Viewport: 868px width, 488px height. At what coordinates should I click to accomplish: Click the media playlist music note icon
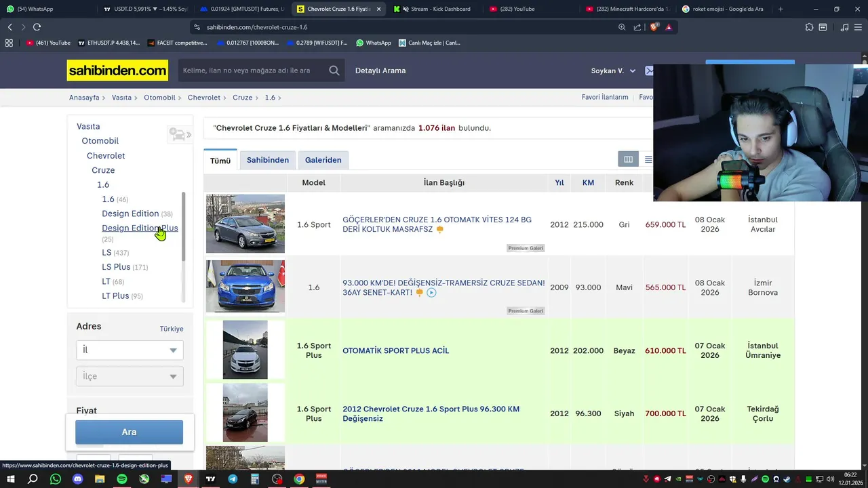(x=844, y=27)
